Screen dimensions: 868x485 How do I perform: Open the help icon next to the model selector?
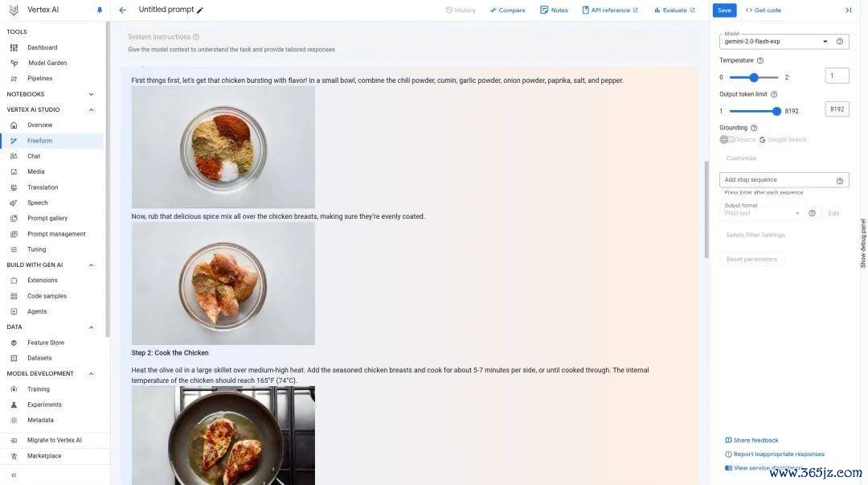tap(840, 42)
